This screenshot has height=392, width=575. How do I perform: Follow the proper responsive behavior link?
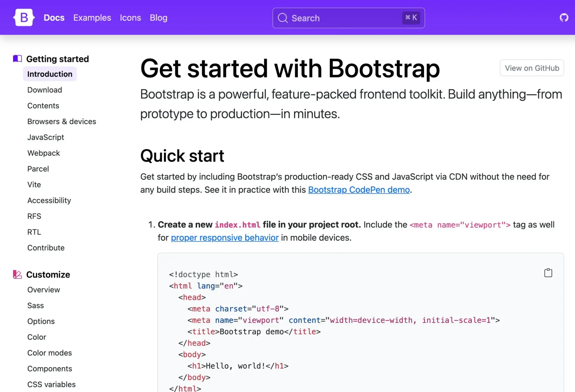225,238
